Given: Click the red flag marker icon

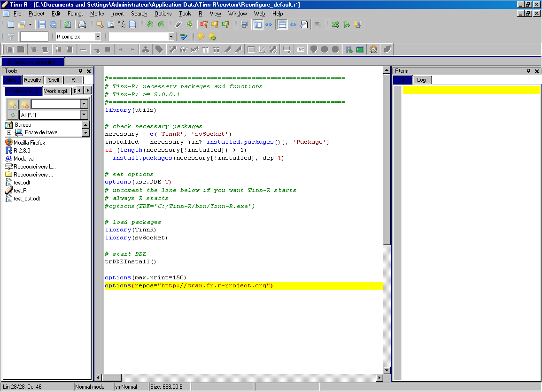Looking at the screenshot, I should pos(204,24).
